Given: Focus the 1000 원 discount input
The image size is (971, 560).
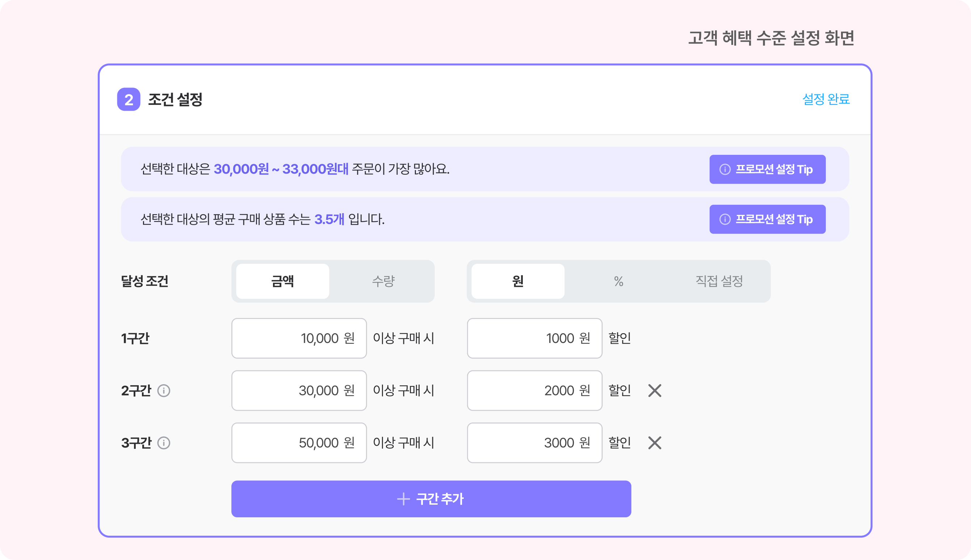Looking at the screenshot, I should 535,338.
